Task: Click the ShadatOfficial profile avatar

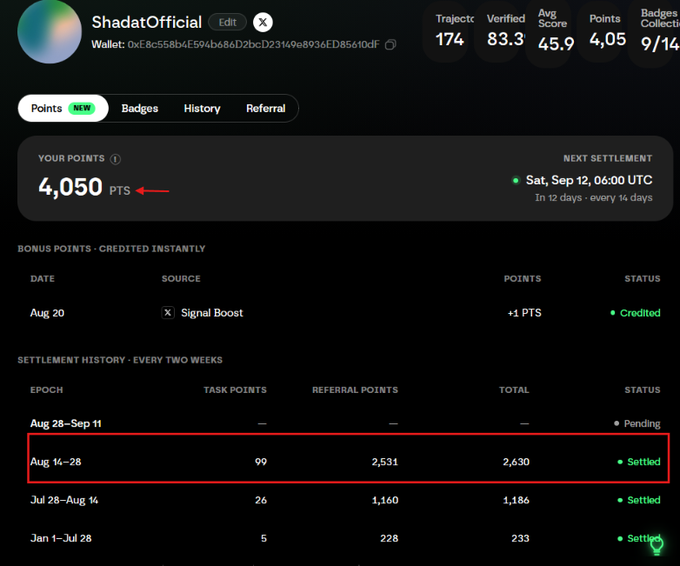Action: (x=49, y=32)
